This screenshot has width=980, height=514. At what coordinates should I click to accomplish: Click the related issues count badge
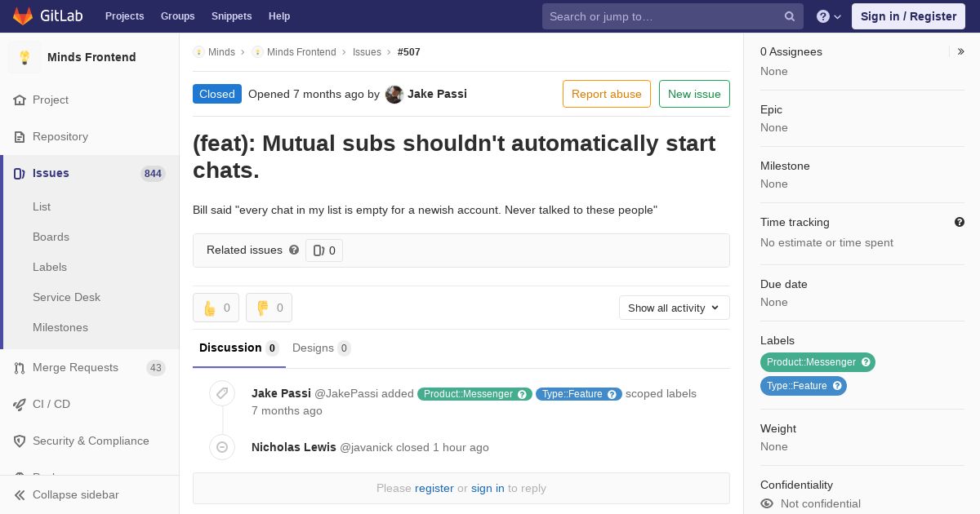(x=324, y=250)
